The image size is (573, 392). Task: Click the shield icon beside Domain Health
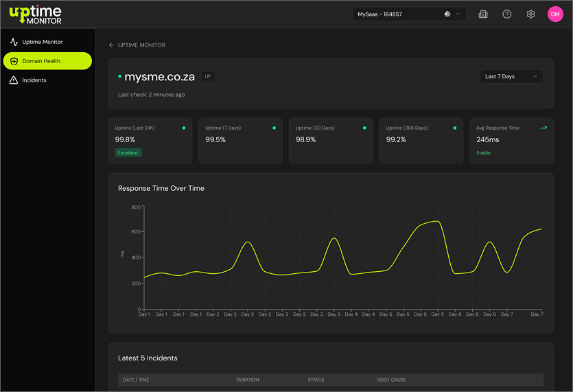pos(14,61)
